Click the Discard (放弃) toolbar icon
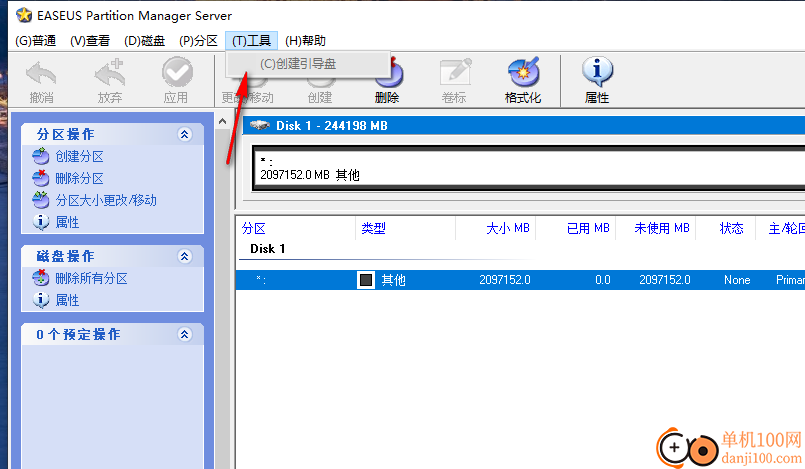This screenshot has width=805, height=469. click(x=110, y=73)
